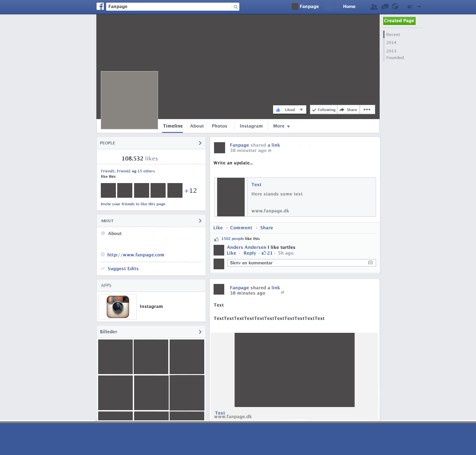Image resolution: width=476 pixels, height=455 pixels.
Task: Invite your friends to like this page
Action: tap(132, 204)
